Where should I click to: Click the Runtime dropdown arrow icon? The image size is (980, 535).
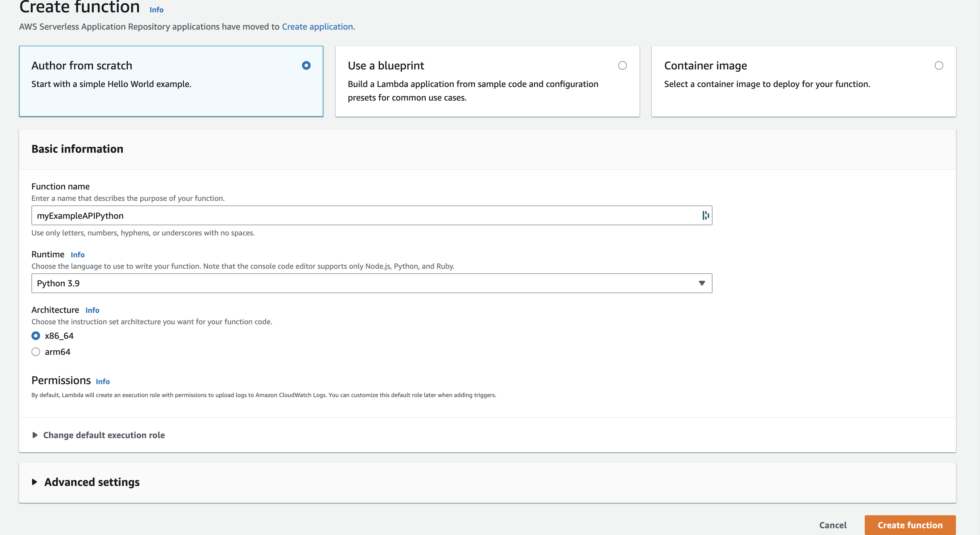pos(702,283)
